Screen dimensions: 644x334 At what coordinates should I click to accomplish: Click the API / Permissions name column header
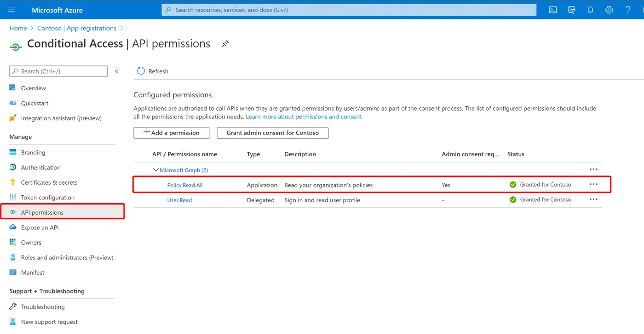tap(184, 154)
